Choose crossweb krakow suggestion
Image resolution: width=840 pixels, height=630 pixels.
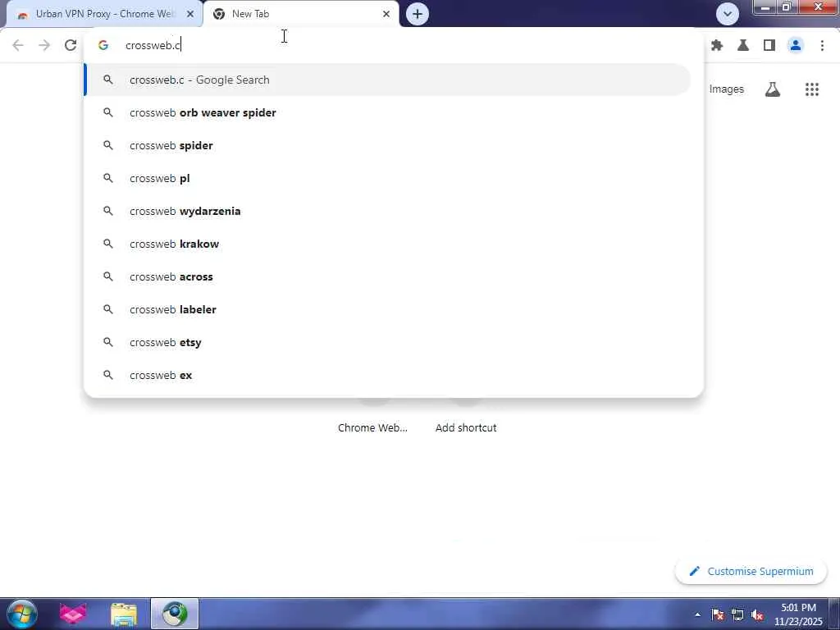(388, 244)
